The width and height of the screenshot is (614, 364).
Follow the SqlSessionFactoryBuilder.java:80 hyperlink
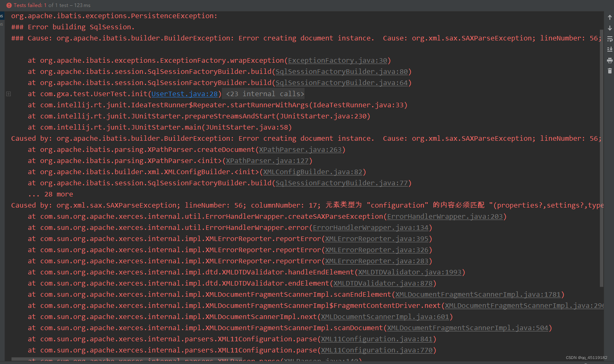[341, 71]
